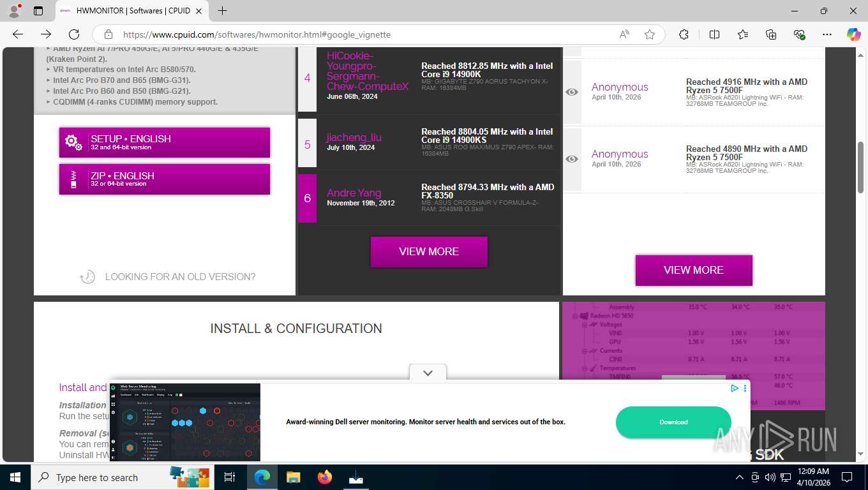Select rank number 4 badge
The height and width of the screenshot is (490, 868).
(x=307, y=78)
